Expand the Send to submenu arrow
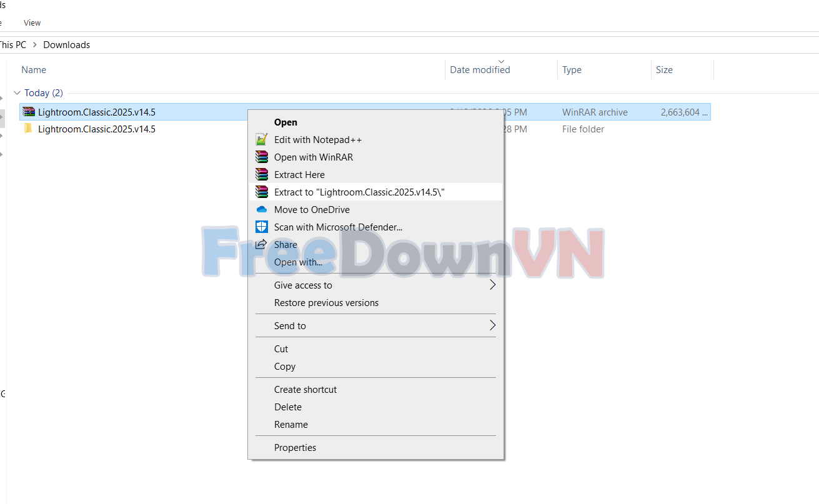This screenshot has width=819, height=504. pyautogui.click(x=492, y=325)
